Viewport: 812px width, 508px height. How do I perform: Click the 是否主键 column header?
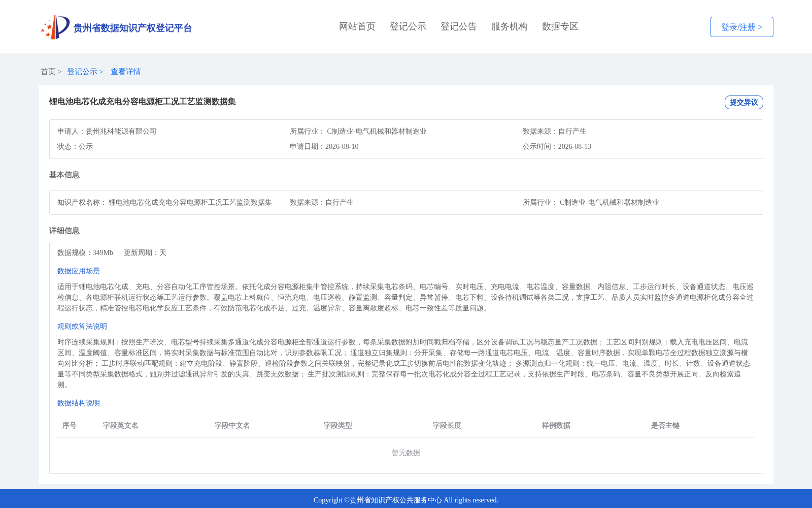[x=665, y=425]
